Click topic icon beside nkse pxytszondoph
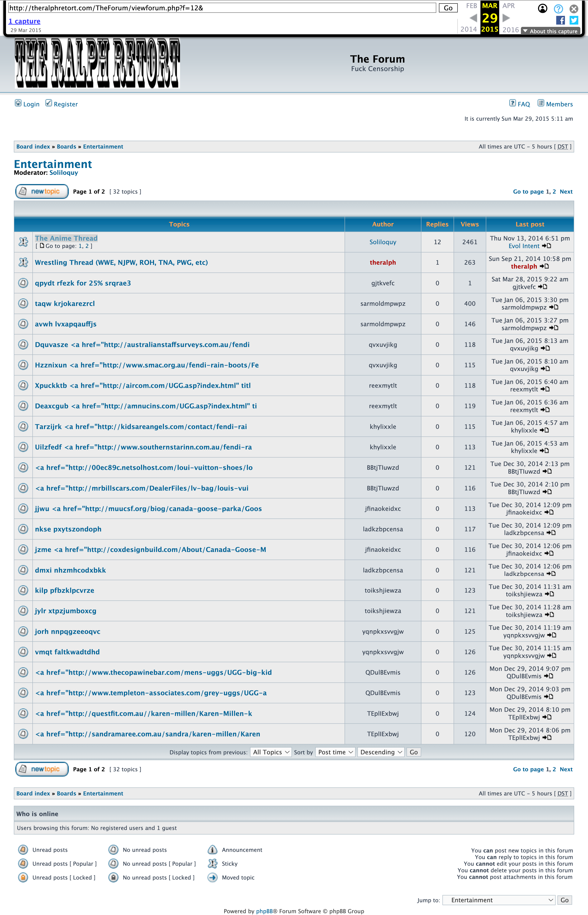 23,529
